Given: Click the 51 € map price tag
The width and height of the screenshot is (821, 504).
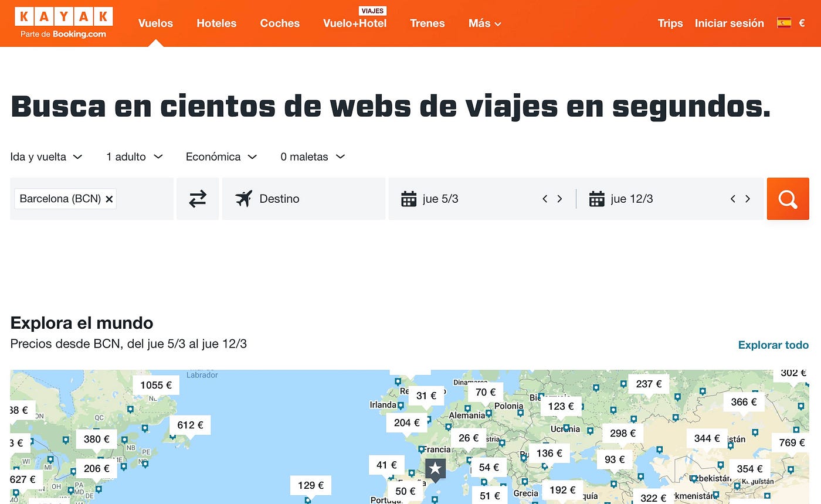Looking at the screenshot, I should pyautogui.click(x=489, y=496).
